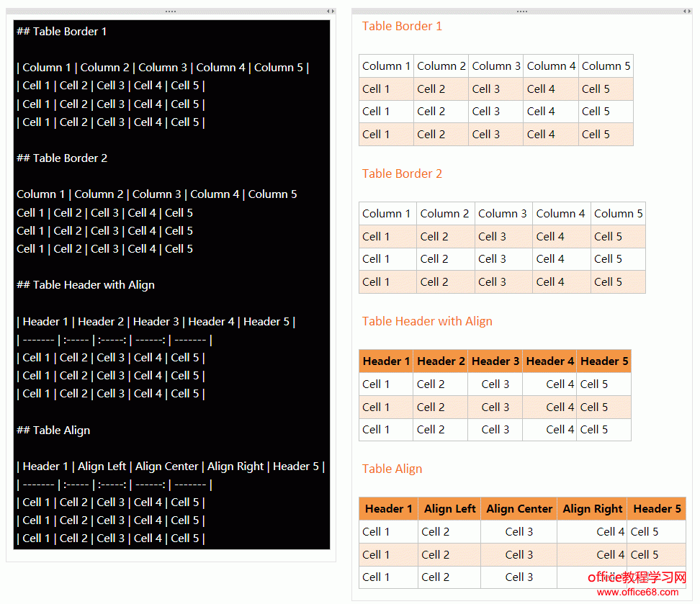700x604 pixels.
Task: Click the arrows icon on the preview panel bar
Action: pos(686,12)
